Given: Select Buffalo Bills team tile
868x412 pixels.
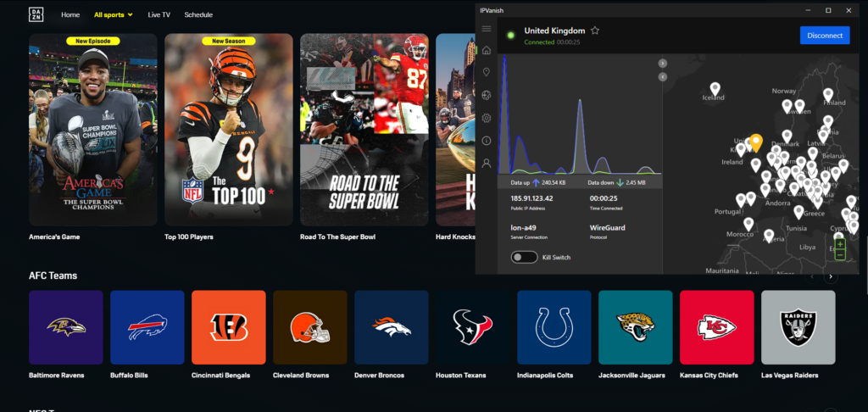Looking at the screenshot, I should tap(147, 327).
